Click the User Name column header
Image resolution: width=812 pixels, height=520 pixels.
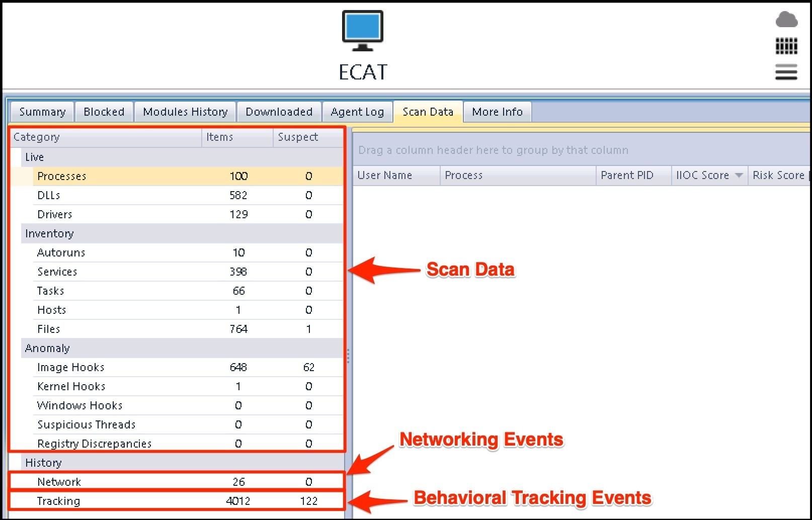(396, 176)
